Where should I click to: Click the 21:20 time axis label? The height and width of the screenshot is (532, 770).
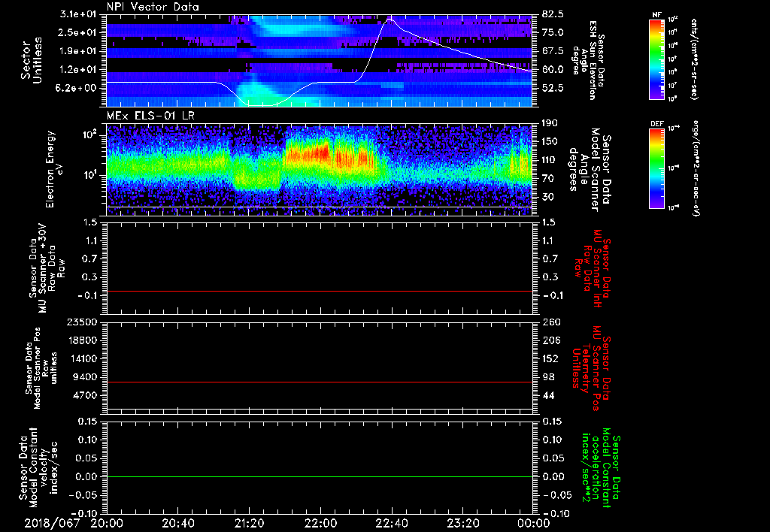[250, 523]
